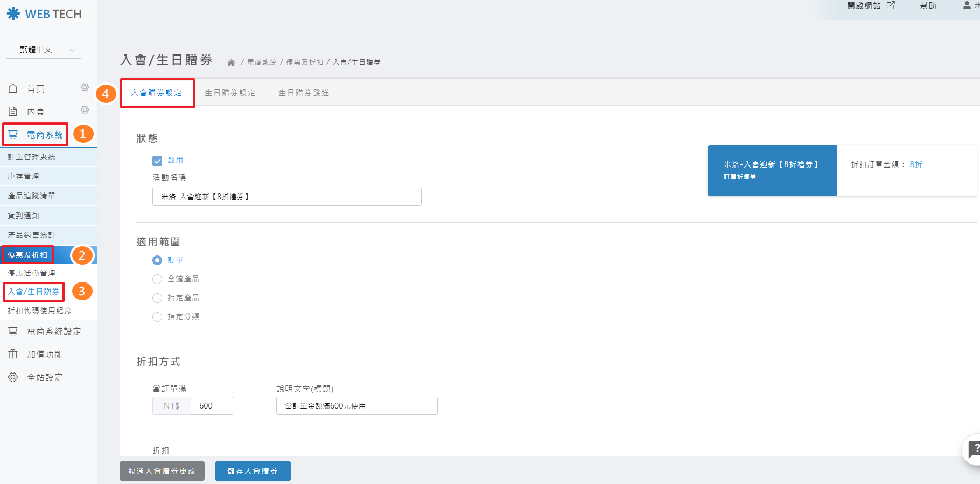
Task: Select the 全館產品 radio option
Action: (x=157, y=279)
